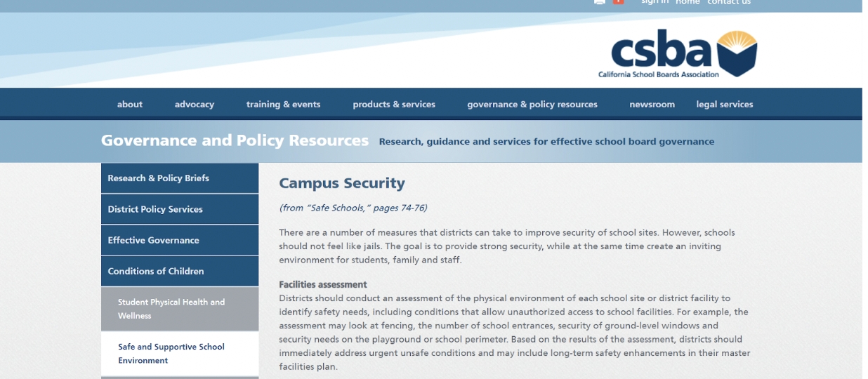Go to the home link in the top bar
The height and width of the screenshot is (379, 868).
[688, 2]
